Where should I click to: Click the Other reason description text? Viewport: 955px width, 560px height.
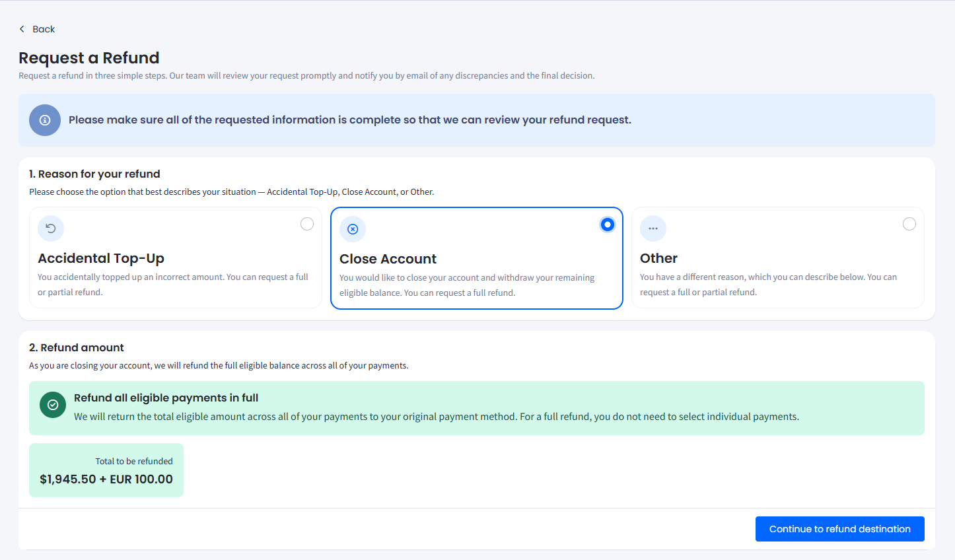[768, 285]
